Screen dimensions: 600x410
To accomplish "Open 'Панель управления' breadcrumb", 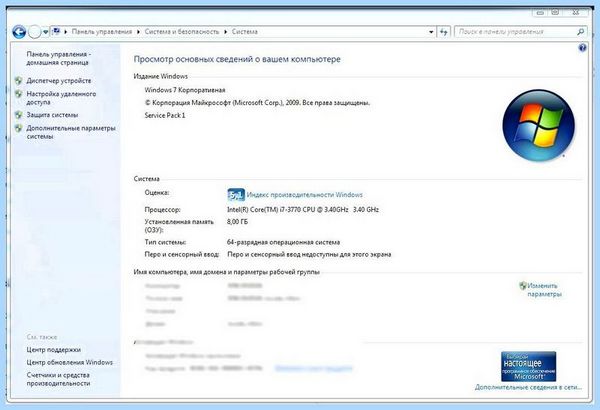I will pyautogui.click(x=102, y=32).
